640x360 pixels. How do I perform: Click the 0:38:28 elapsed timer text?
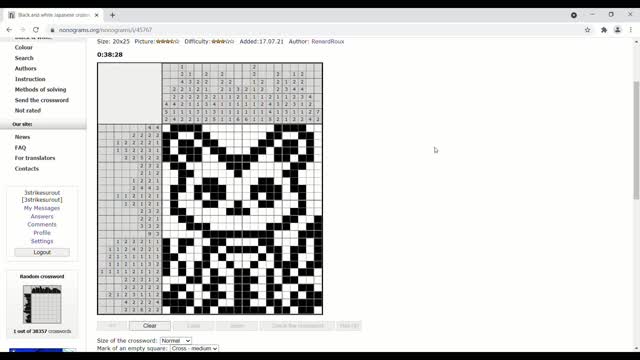click(110, 55)
